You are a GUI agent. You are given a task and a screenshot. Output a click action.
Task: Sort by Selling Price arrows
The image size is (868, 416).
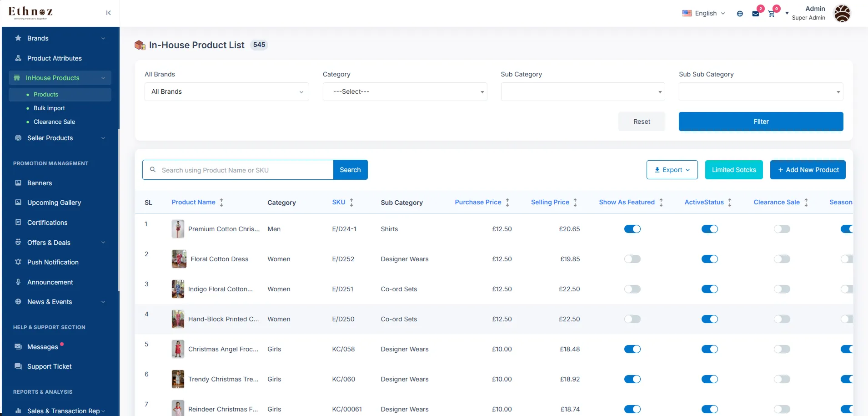[x=575, y=202]
